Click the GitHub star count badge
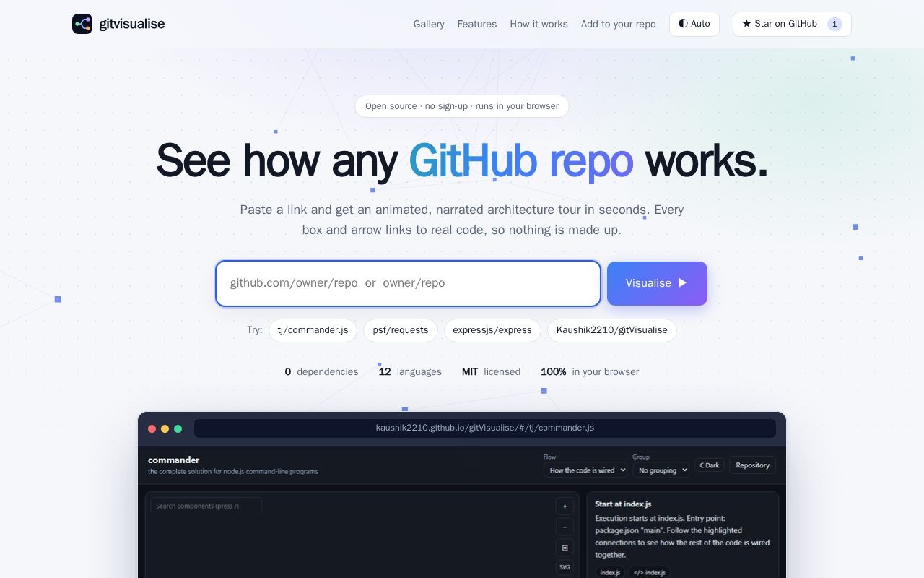Image resolution: width=924 pixels, height=578 pixels. [x=834, y=24]
